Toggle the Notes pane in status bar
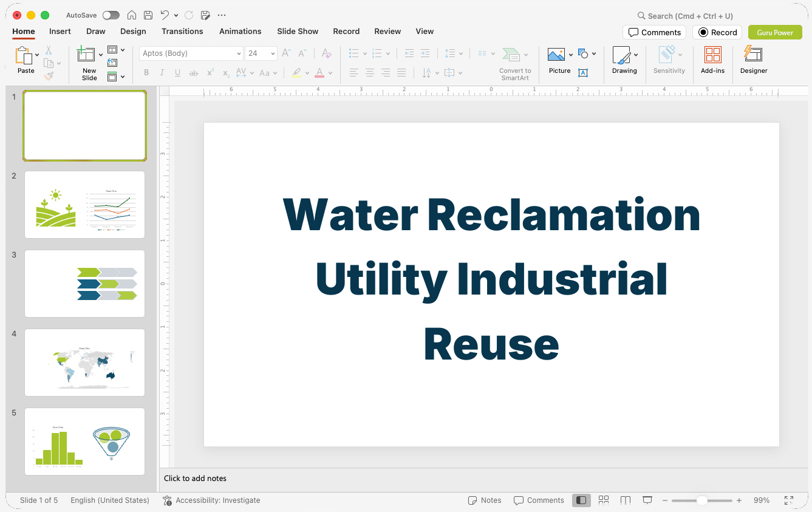 click(485, 500)
